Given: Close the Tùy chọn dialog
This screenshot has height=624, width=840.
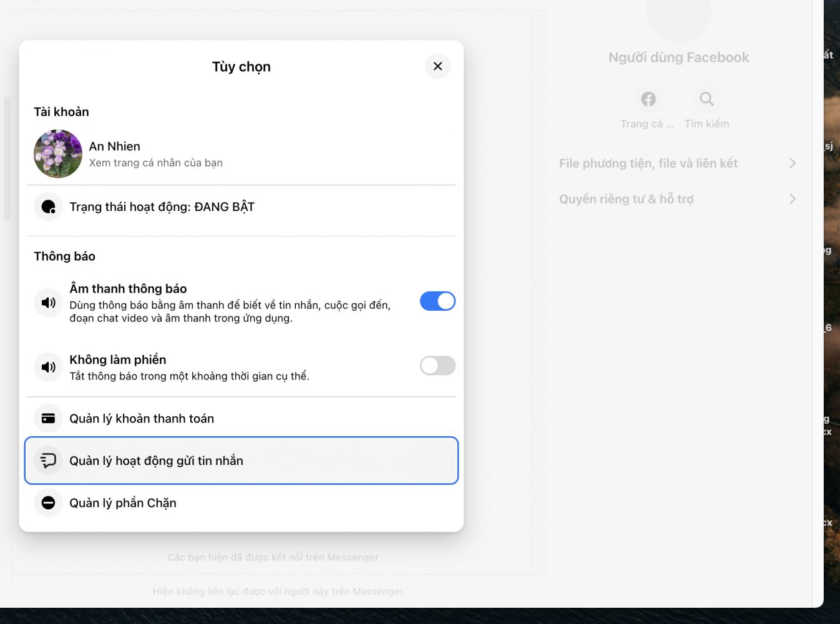Looking at the screenshot, I should pyautogui.click(x=437, y=66).
